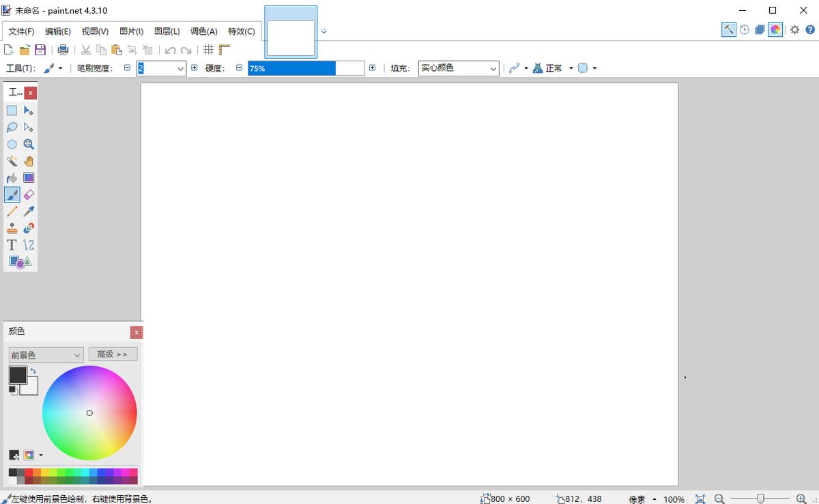Open the brush width dropdown
The image size is (819, 504).
coord(181,68)
